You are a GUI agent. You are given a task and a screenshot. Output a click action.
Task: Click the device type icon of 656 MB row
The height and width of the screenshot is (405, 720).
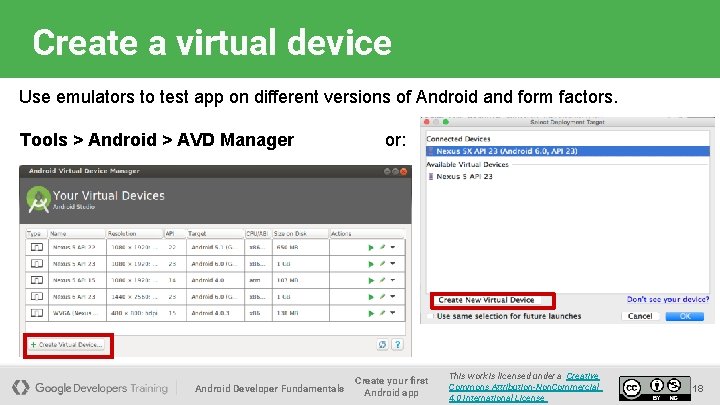click(x=37, y=248)
